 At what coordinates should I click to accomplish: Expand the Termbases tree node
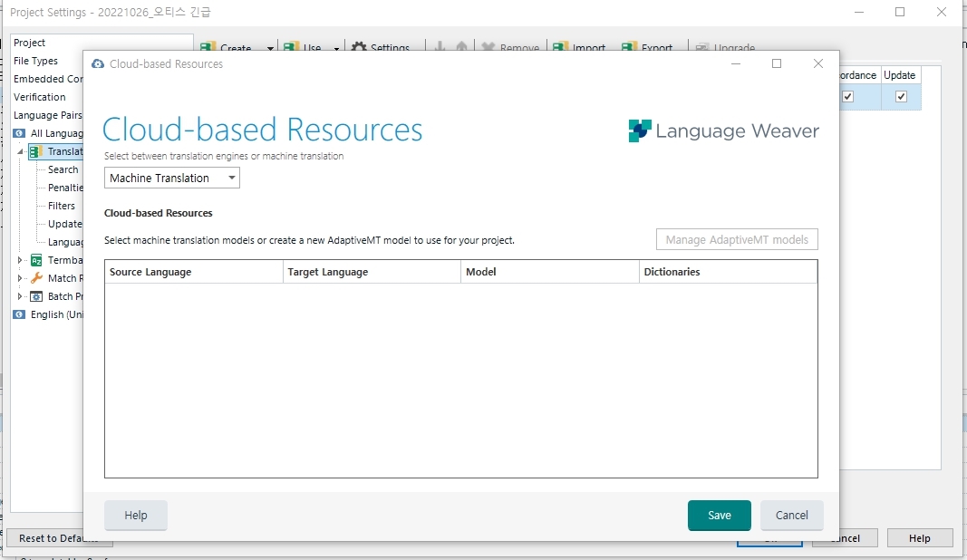[20, 260]
